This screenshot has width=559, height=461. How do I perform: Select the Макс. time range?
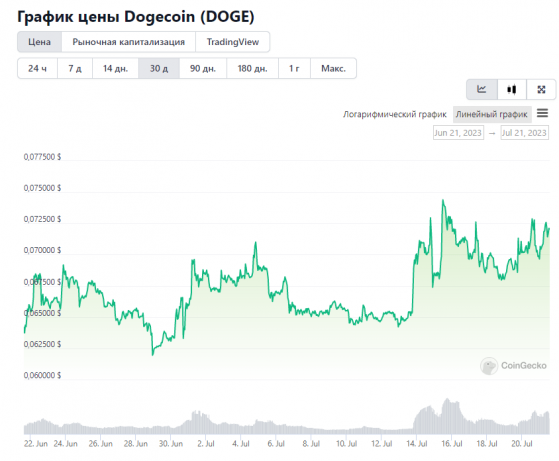point(333,68)
